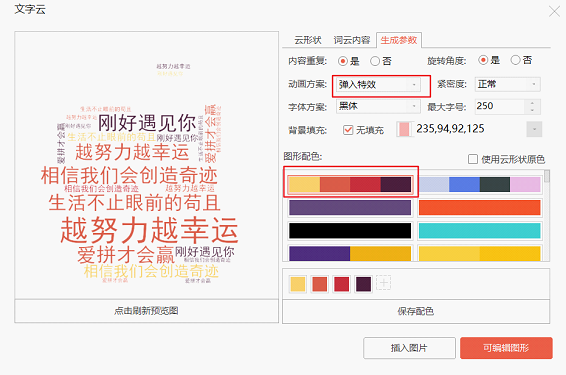Enable 使用云形状原色 checkbox
This screenshot has width=566, height=375.
click(473, 159)
